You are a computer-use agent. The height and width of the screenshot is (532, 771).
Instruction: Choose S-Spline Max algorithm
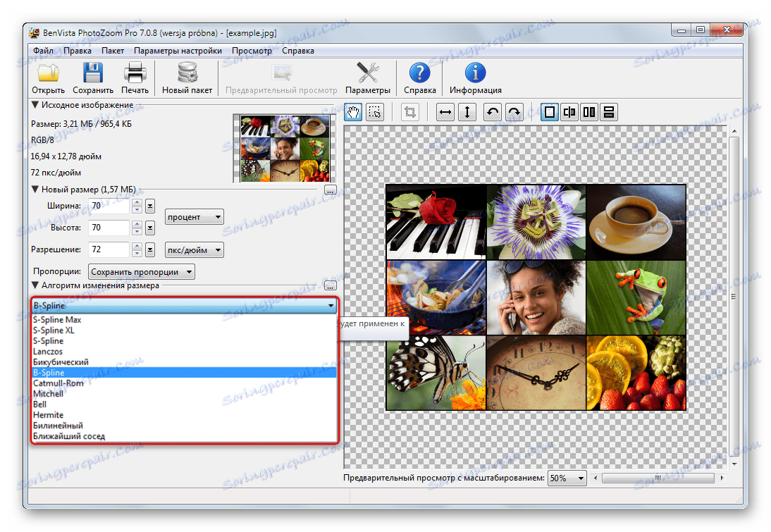(185, 320)
